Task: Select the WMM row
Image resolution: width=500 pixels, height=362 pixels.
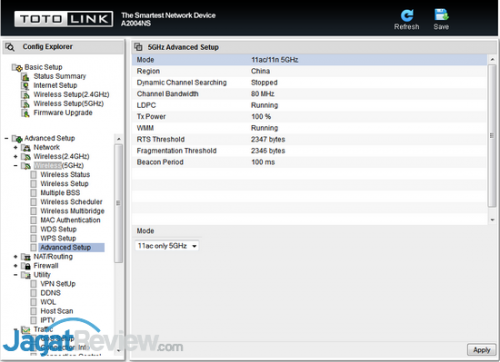Action: pyautogui.click(x=310, y=128)
